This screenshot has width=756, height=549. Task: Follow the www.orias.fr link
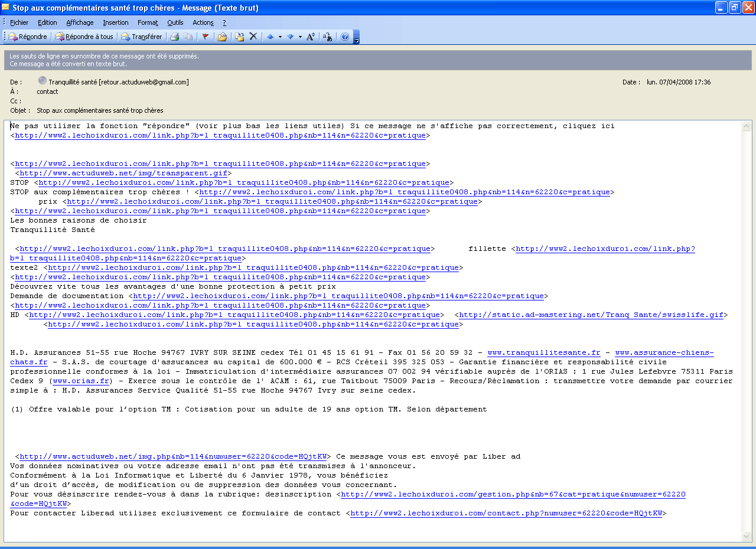click(81, 381)
